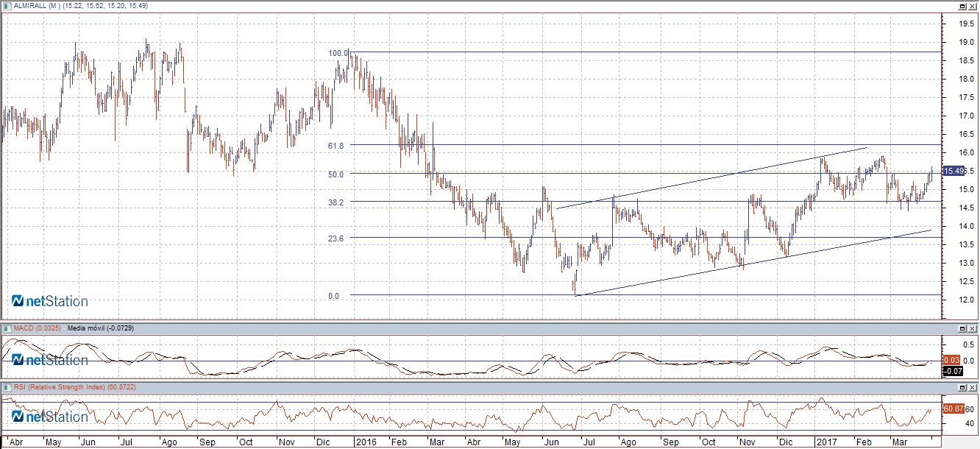
Task: Close the RSI indicator panel
Action: (973, 386)
